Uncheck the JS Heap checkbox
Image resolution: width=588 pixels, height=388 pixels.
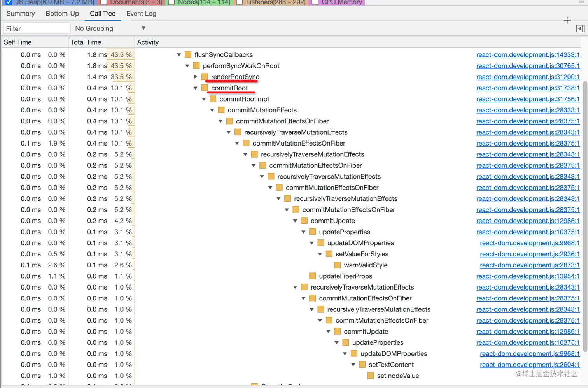(9, 2)
